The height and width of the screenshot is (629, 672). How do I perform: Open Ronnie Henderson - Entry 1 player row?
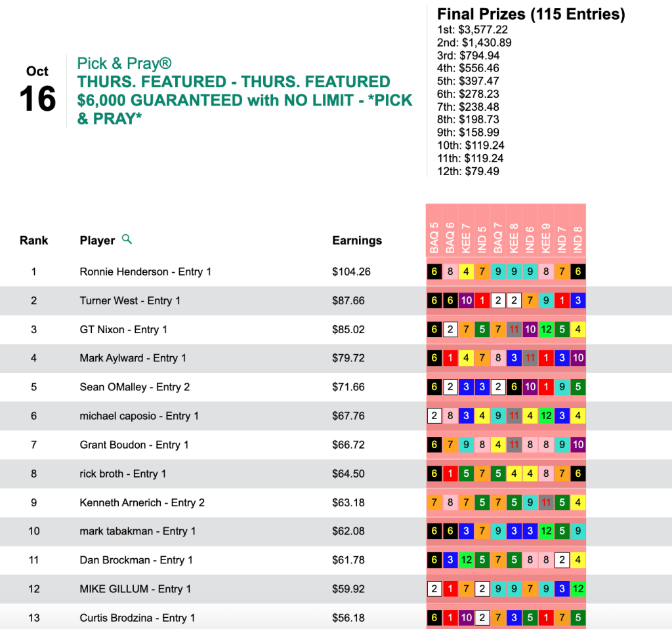coord(145,272)
